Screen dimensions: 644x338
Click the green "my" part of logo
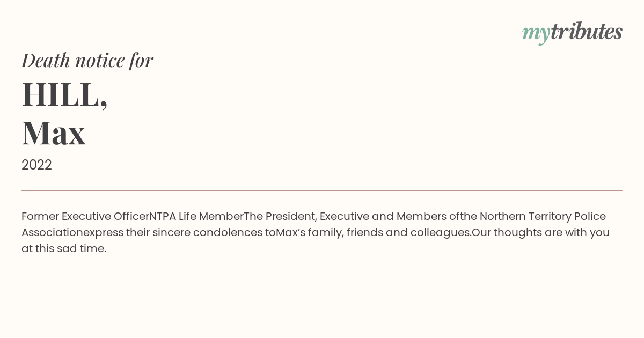pos(536,34)
